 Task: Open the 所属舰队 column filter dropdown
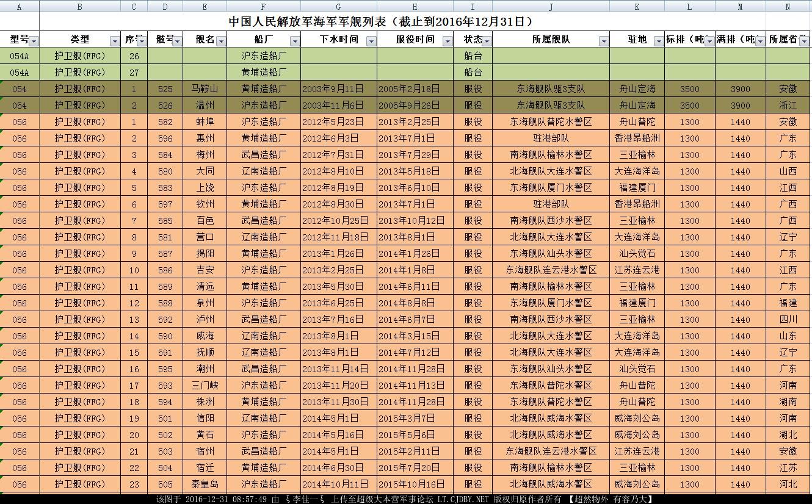point(604,41)
